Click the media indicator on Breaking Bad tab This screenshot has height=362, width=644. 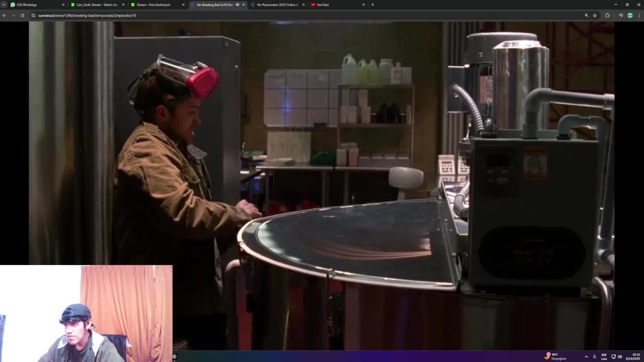coord(237,5)
